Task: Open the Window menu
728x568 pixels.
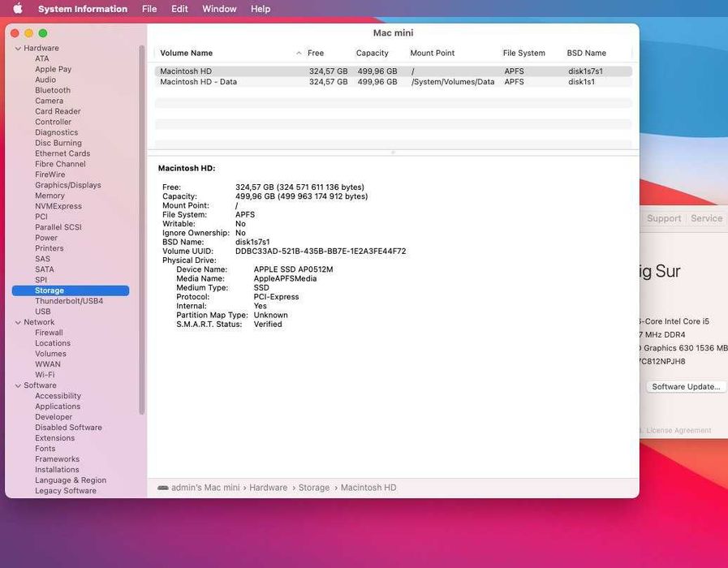Action: pos(219,9)
